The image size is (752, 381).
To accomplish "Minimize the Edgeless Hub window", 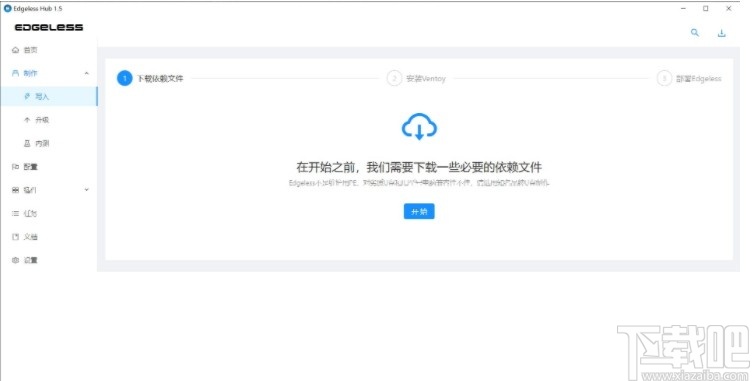I will pos(683,9).
